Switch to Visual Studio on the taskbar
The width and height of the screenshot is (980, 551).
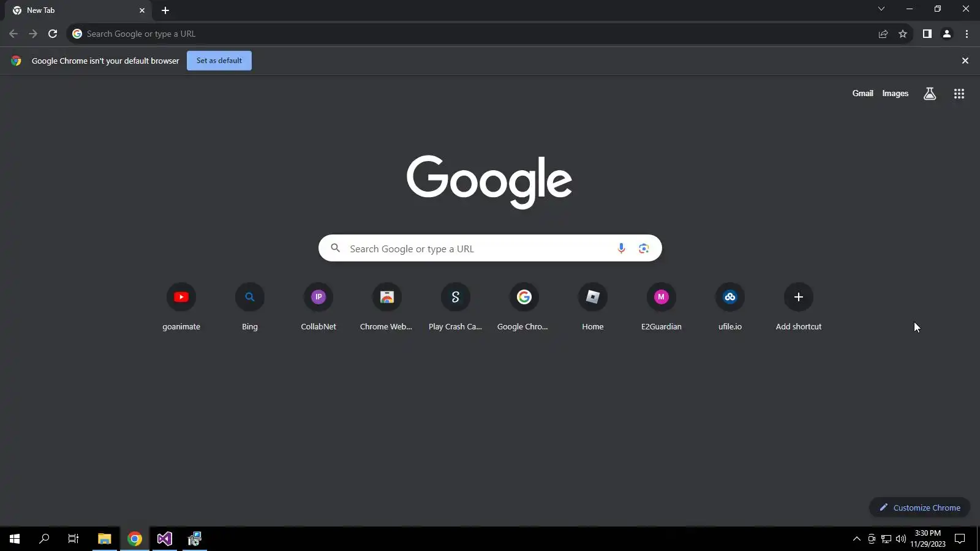[164, 539]
